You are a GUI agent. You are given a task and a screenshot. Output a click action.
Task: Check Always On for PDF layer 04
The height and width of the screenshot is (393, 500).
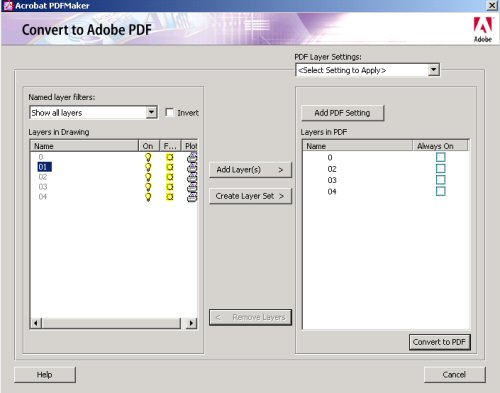click(x=441, y=191)
